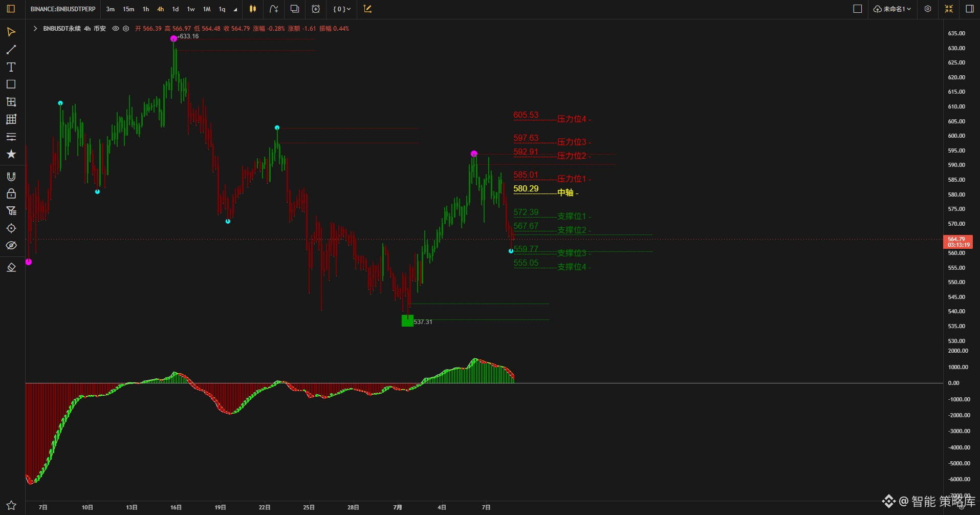Viewport: 980px width, 515px height.
Task: Open the indicators function icon
Action: click(x=274, y=9)
